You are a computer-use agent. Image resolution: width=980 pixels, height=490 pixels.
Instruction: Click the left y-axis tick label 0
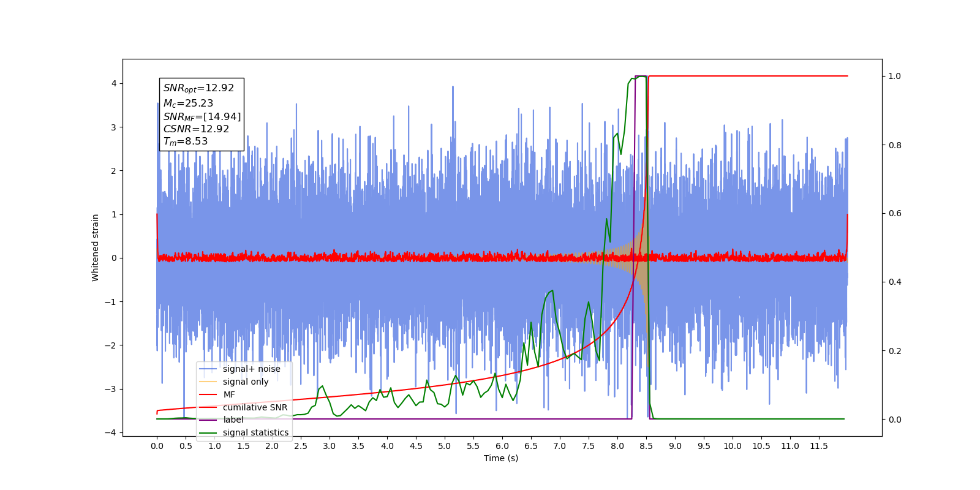114,258
